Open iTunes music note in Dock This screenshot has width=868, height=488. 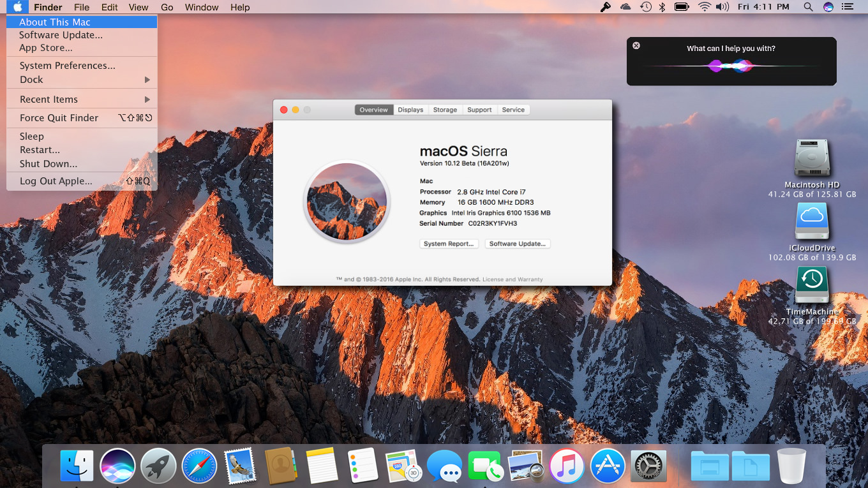[x=567, y=466]
